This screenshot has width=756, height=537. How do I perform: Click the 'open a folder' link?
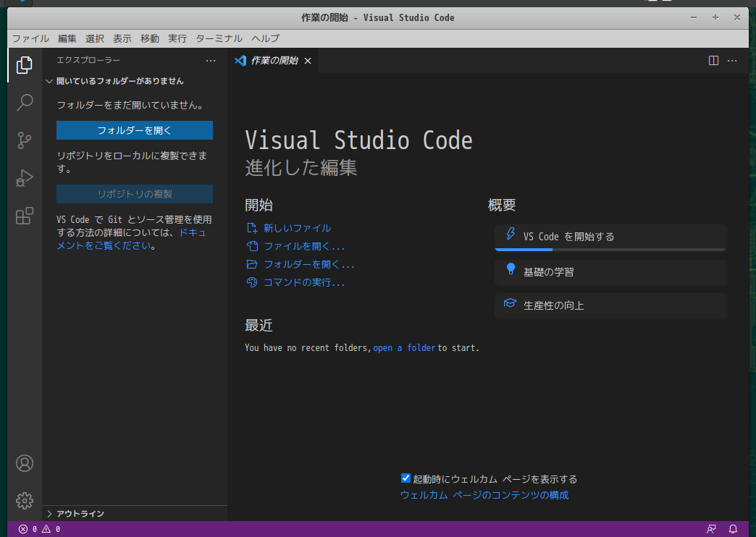tap(404, 348)
